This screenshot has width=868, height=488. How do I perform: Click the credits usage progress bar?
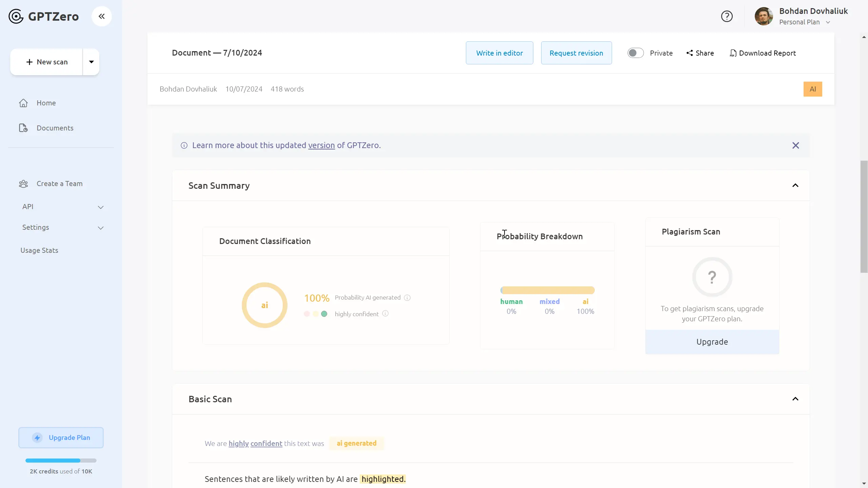pos(61,461)
